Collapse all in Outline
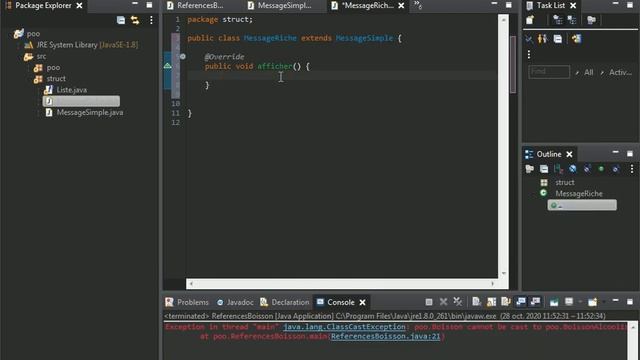This screenshot has width=640, height=360. 544,169
